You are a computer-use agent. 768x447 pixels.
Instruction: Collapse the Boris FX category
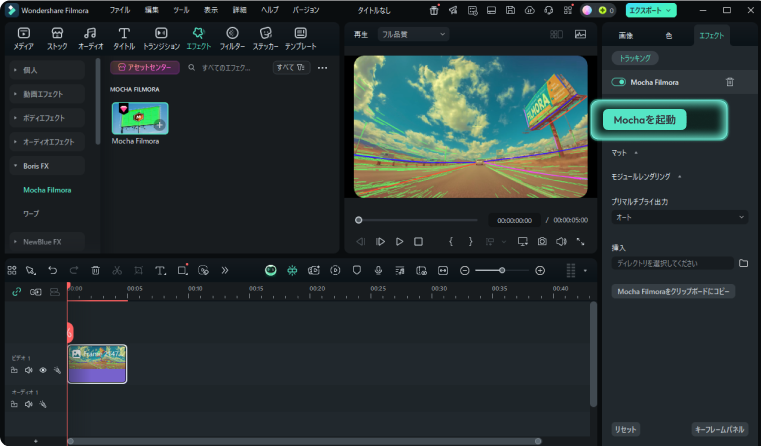click(x=47, y=166)
